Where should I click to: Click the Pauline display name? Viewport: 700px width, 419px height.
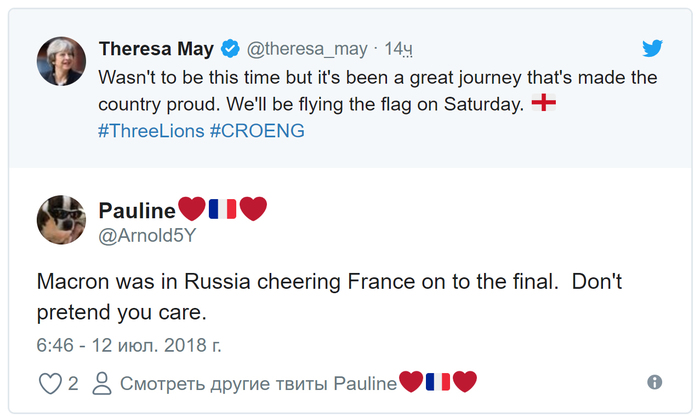point(137,208)
